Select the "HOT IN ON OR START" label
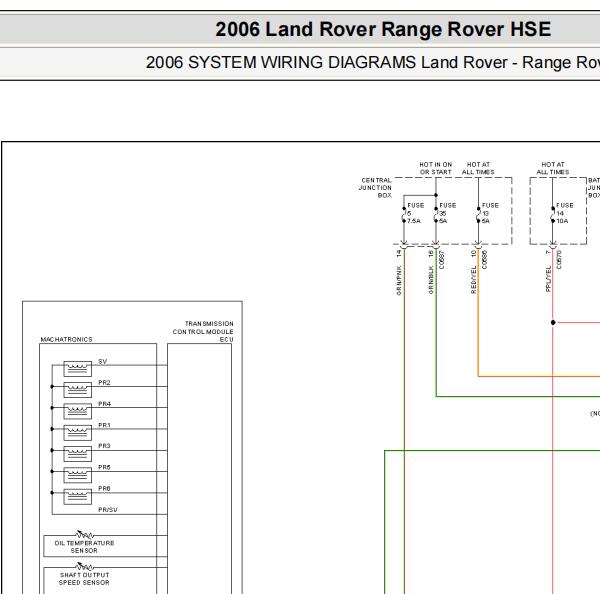The image size is (600, 594). click(x=435, y=168)
